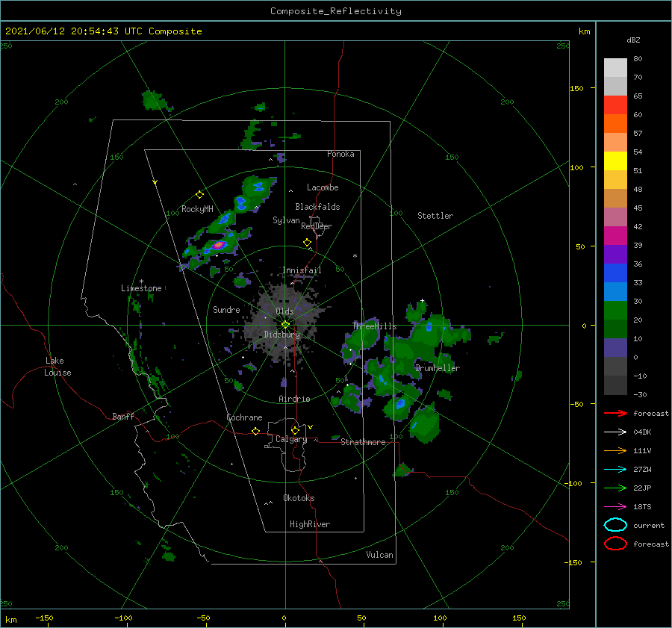Click the ThreeHills label
The height and width of the screenshot is (628, 672).
(374, 326)
